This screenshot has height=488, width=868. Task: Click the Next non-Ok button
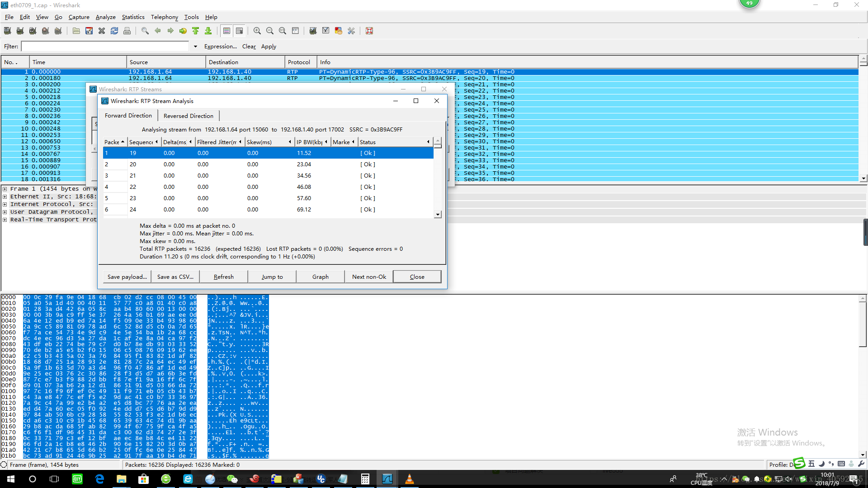tap(369, 277)
